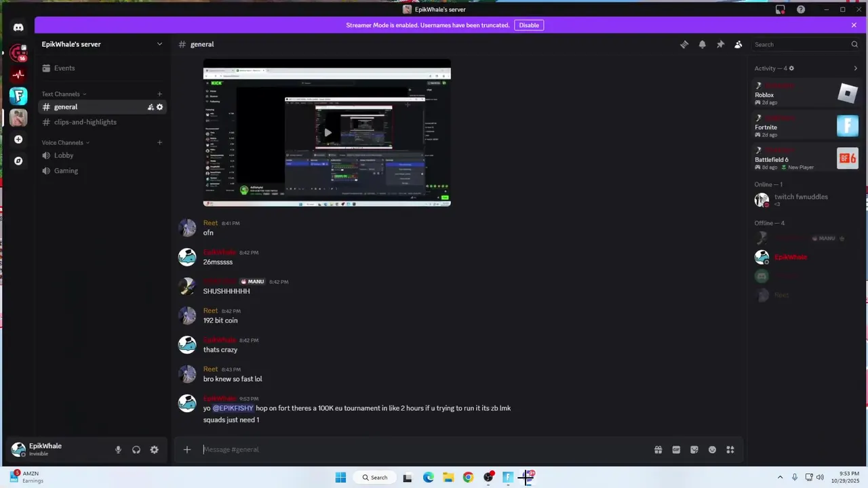Image resolution: width=868 pixels, height=488 pixels.
Task: Open the clips-and-highlights channel
Action: 102,122
